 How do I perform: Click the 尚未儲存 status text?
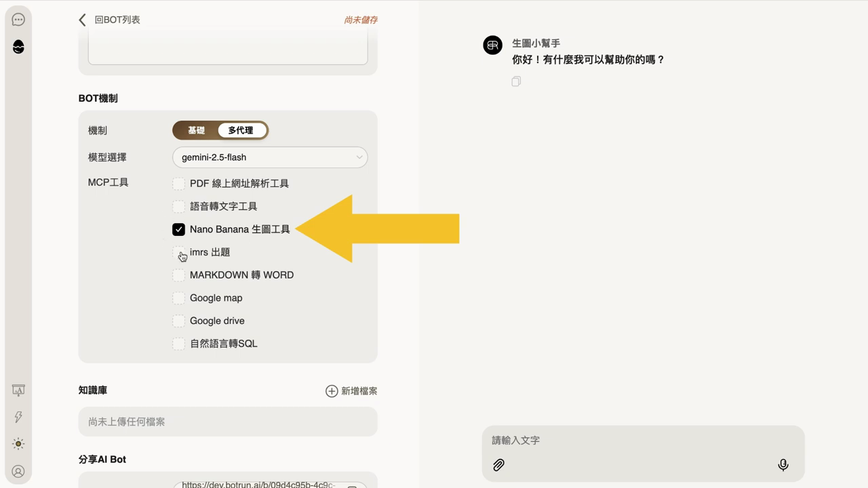point(361,20)
